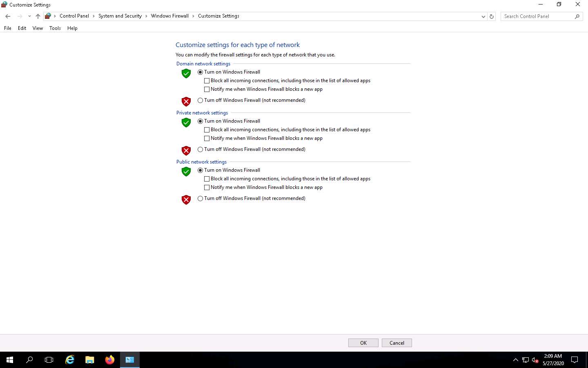This screenshot has width=588, height=368.
Task: Open the address bar history dropdown
Action: [483, 16]
